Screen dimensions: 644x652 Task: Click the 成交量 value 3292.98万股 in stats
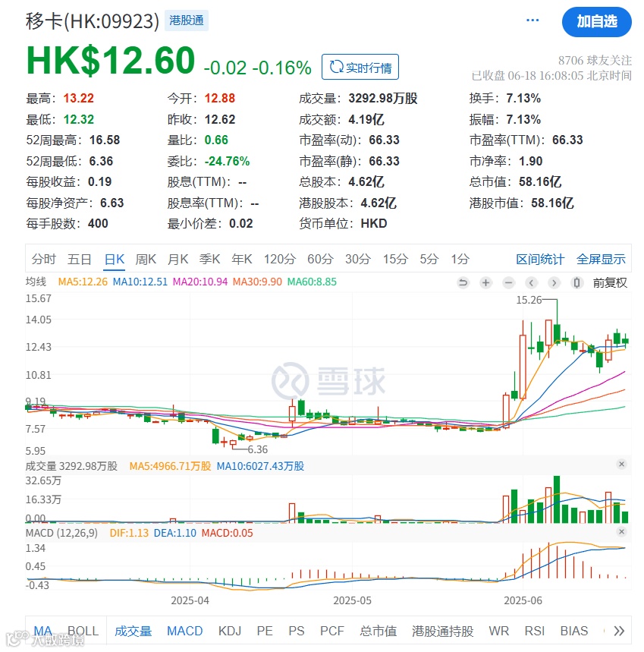382,99
